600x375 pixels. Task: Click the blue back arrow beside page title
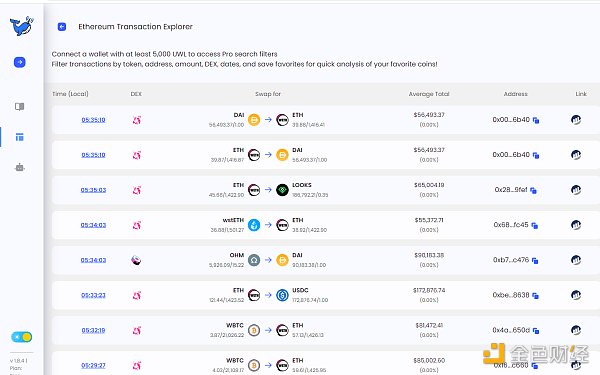[62, 27]
